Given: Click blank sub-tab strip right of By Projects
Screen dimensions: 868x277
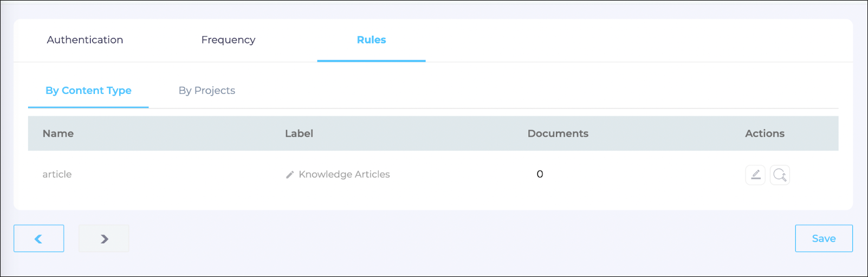Looking at the screenshot, I should click(x=515, y=91).
